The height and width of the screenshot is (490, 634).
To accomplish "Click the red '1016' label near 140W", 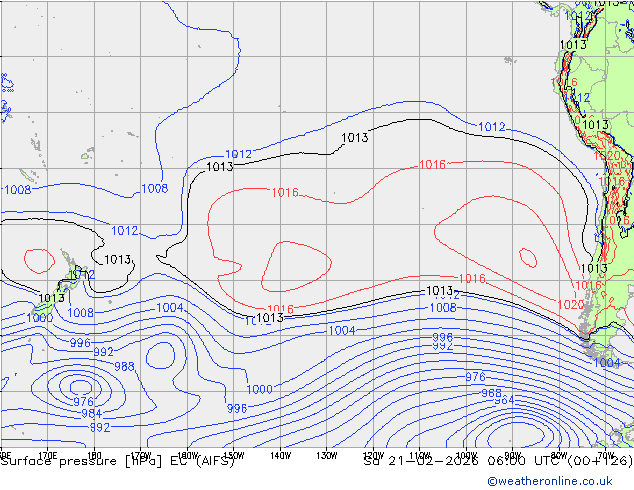I will pyautogui.click(x=285, y=192).
